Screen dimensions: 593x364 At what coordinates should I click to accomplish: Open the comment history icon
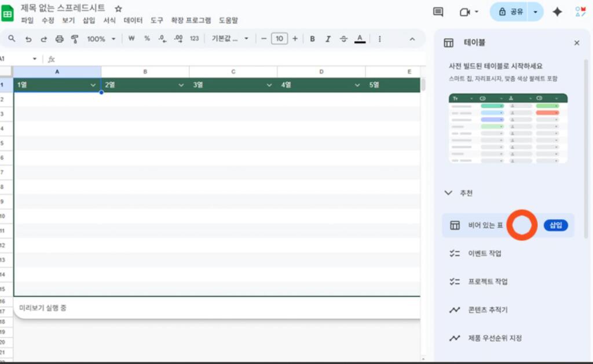(x=438, y=12)
